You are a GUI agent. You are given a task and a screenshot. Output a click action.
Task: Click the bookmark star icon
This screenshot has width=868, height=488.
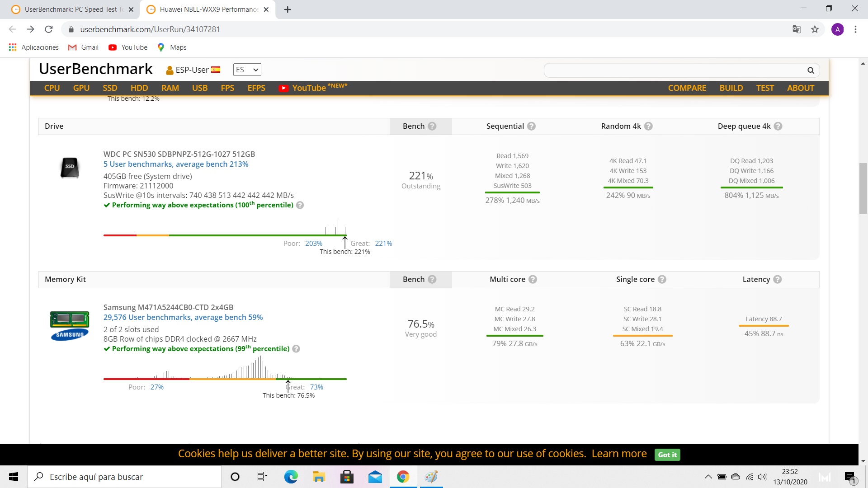[815, 29]
